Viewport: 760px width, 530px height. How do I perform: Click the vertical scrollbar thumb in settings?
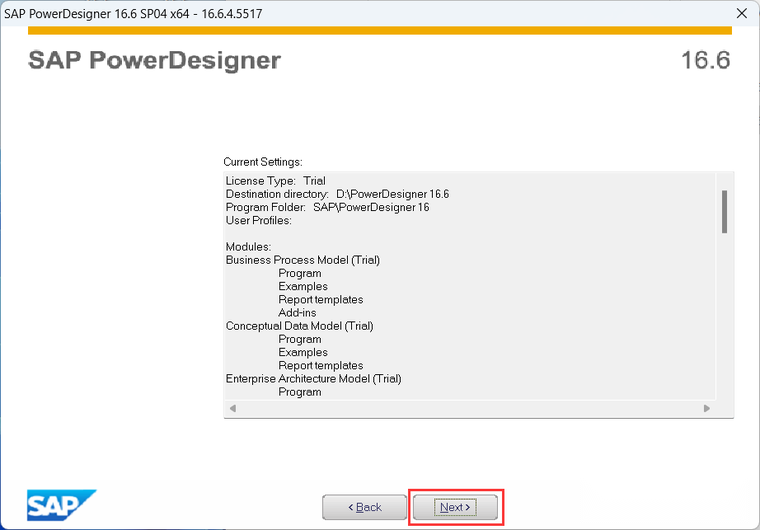pos(724,212)
